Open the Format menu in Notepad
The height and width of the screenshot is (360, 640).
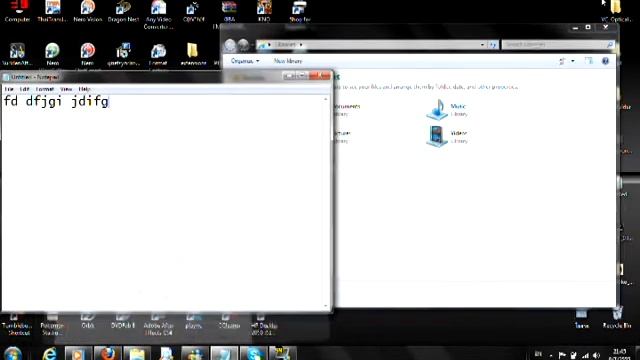(x=44, y=89)
